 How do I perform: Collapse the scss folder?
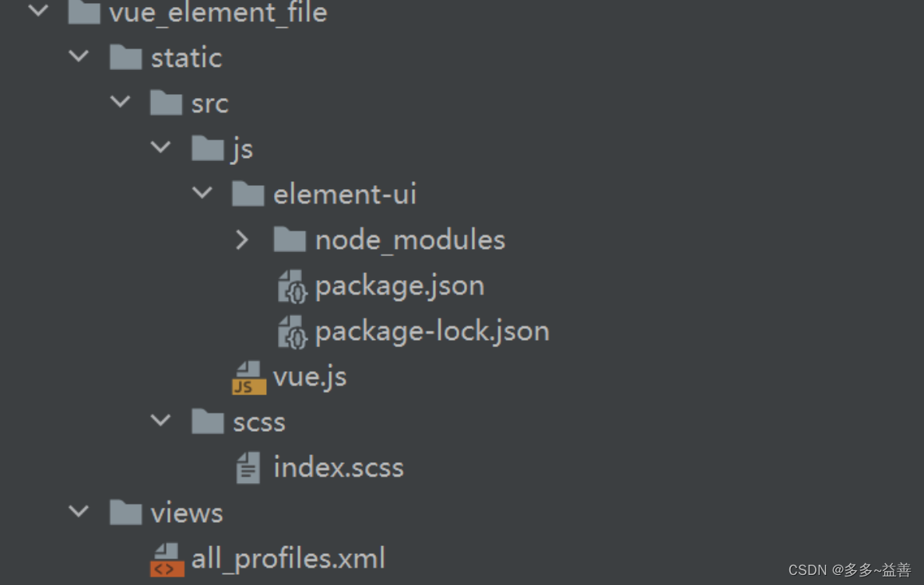tap(161, 421)
